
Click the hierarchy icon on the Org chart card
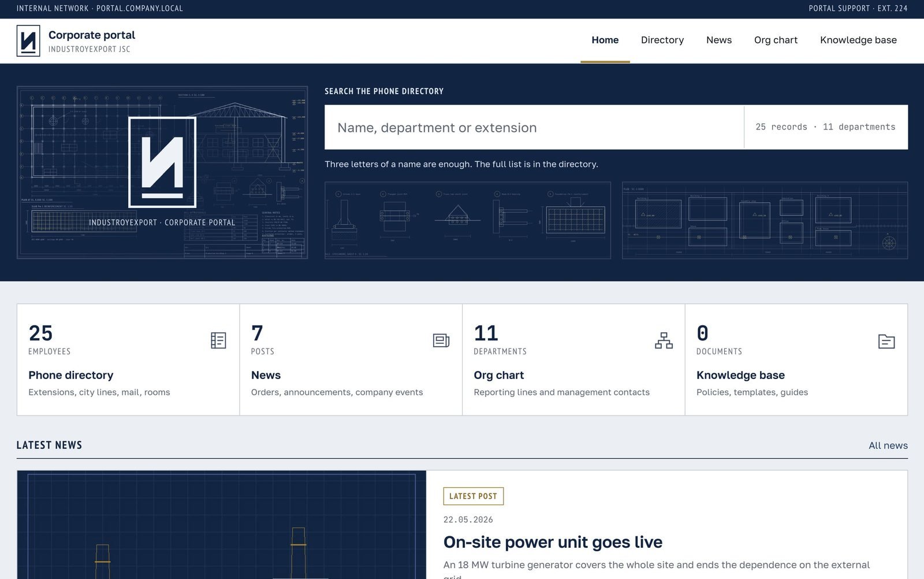click(x=664, y=340)
